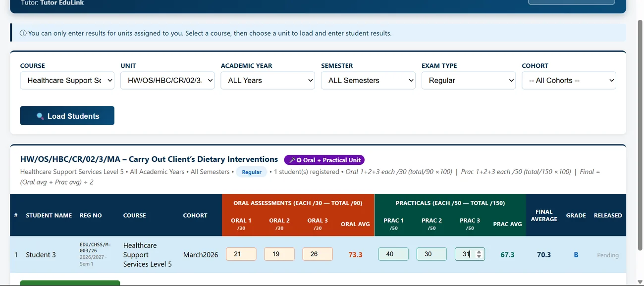Open the Cohort dropdown
Screen dimensions: 644x286
(569, 81)
